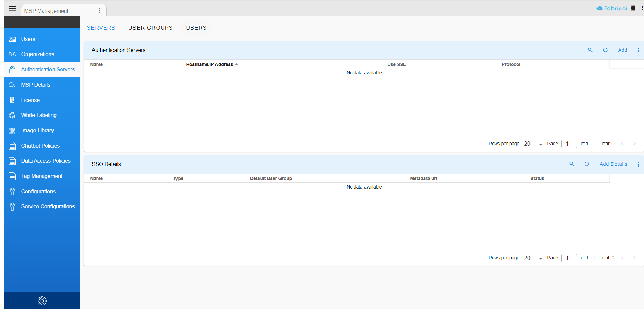The width and height of the screenshot is (644, 309).
Task: Open the settings gear at sidebar bottom
Action: (x=42, y=301)
